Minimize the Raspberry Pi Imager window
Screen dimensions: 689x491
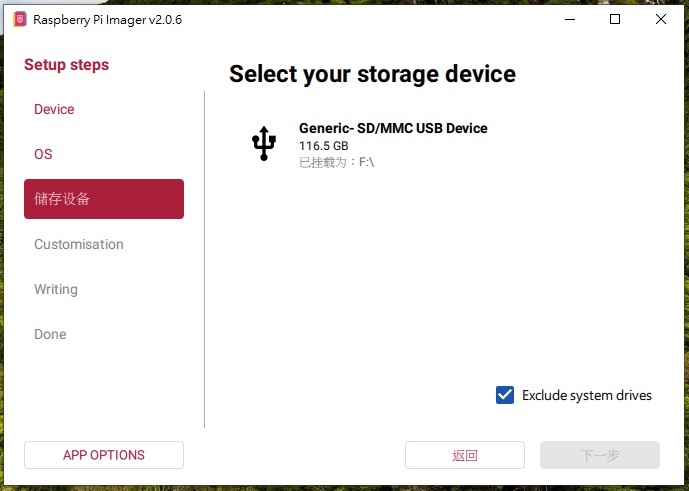(x=570, y=19)
